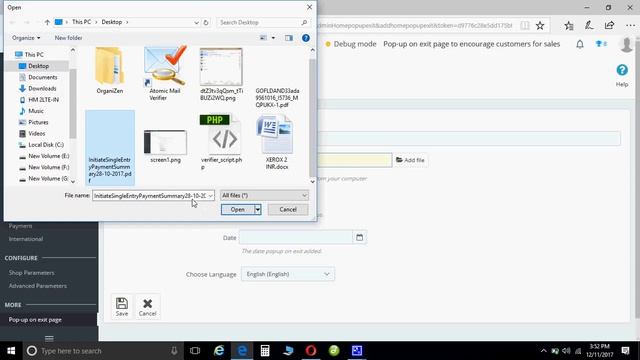Image resolution: width=640 pixels, height=360 pixels.
Task: Open the view options dropdown arrow
Action: point(273,38)
